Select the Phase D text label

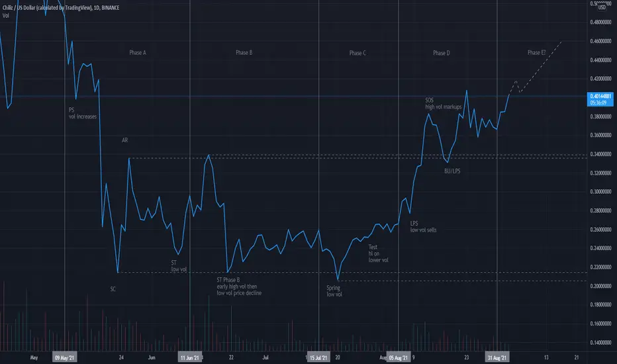(x=442, y=53)
